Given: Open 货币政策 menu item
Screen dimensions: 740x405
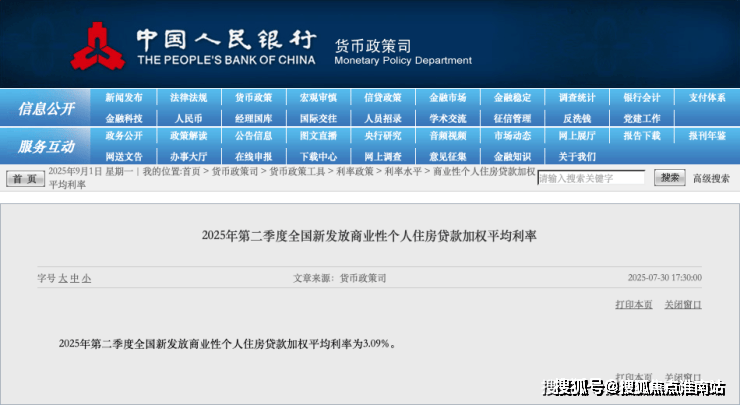Looking at the screenshot, I should click(x=253, y=98).
